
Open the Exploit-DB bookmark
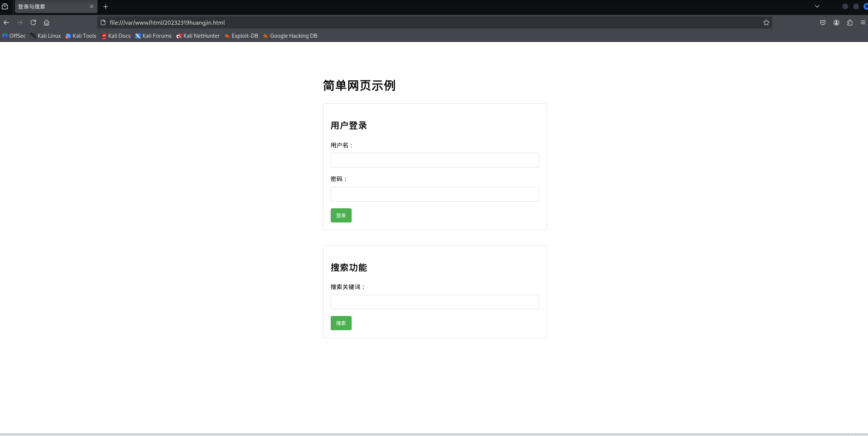241,36
